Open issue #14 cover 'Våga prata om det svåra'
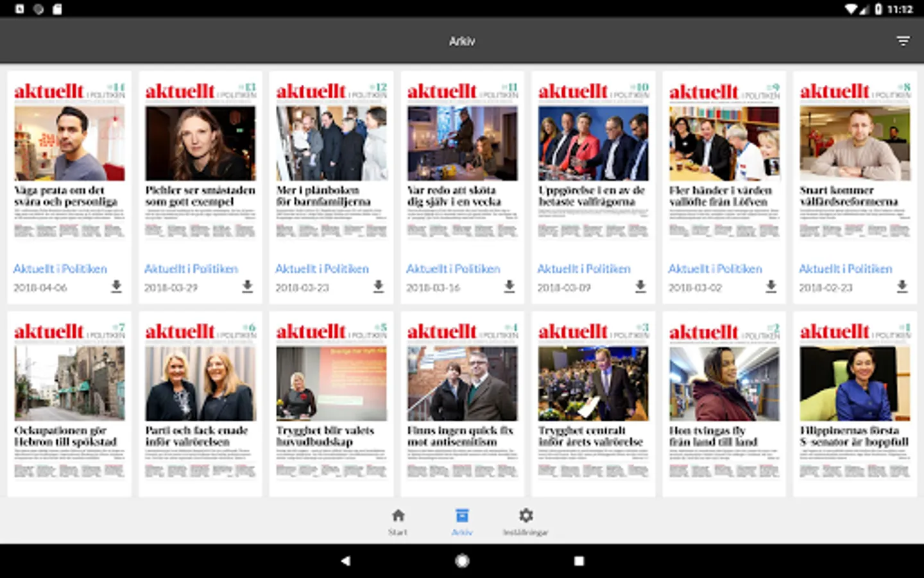Screen dimensions: 924x578 coord(69,161)
